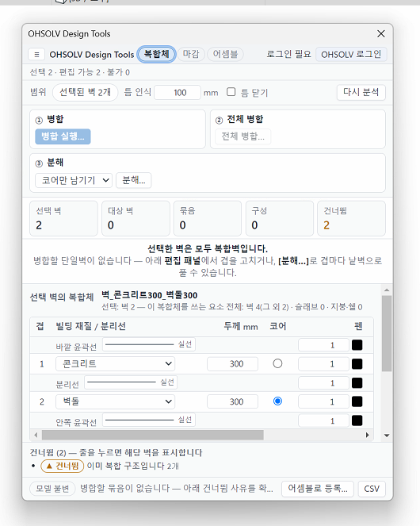The height and width of the screenshot is (526, 420).
Task: Click the 빌딩 재질 / 분리선 column header
Action: coord(90,326)
